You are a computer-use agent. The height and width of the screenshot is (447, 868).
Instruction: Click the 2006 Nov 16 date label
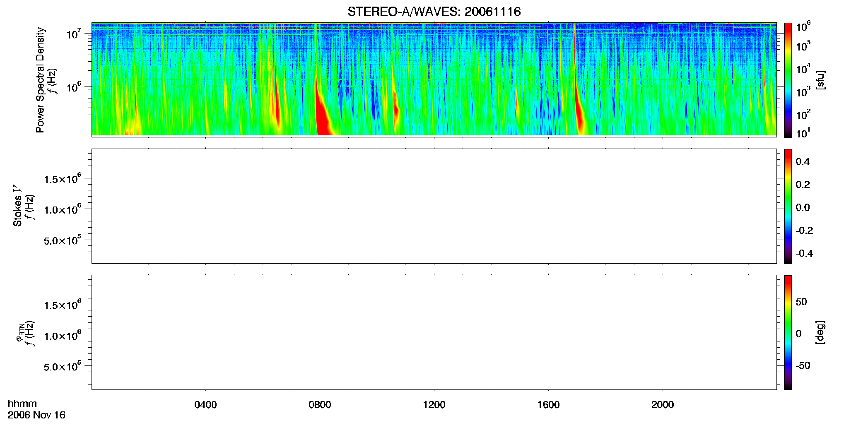pyautogui.click(x=36, y=415)
